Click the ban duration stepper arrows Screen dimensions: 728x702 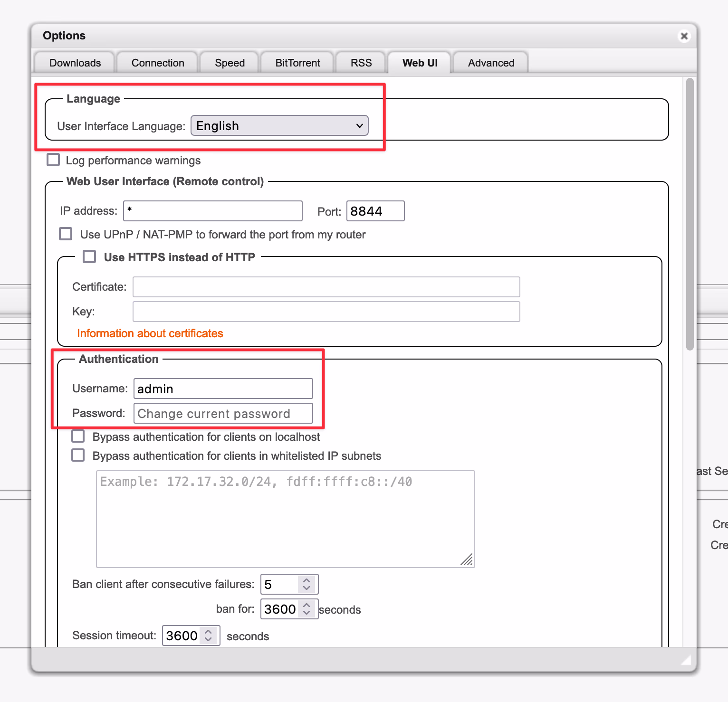(307, 609)
